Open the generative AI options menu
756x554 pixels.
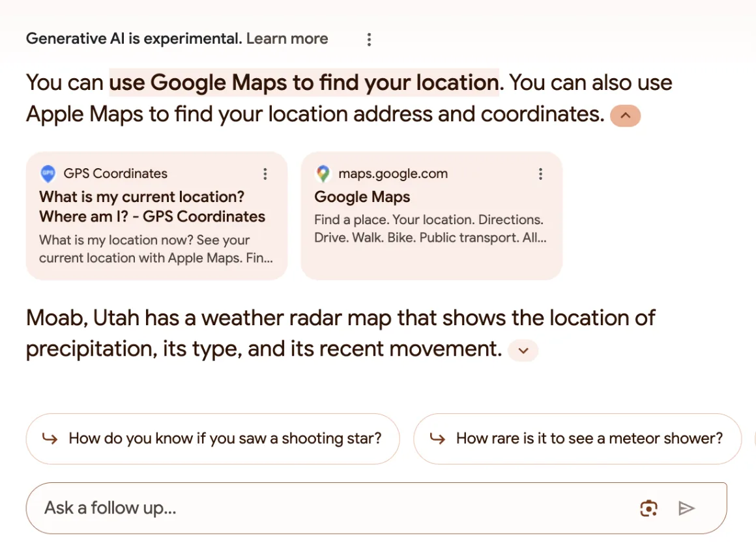click(x=370, y=40)
